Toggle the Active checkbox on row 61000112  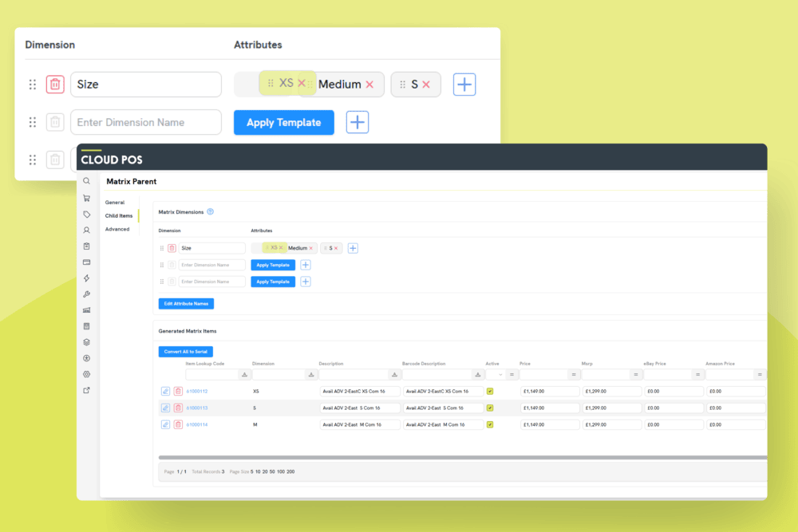490,391
